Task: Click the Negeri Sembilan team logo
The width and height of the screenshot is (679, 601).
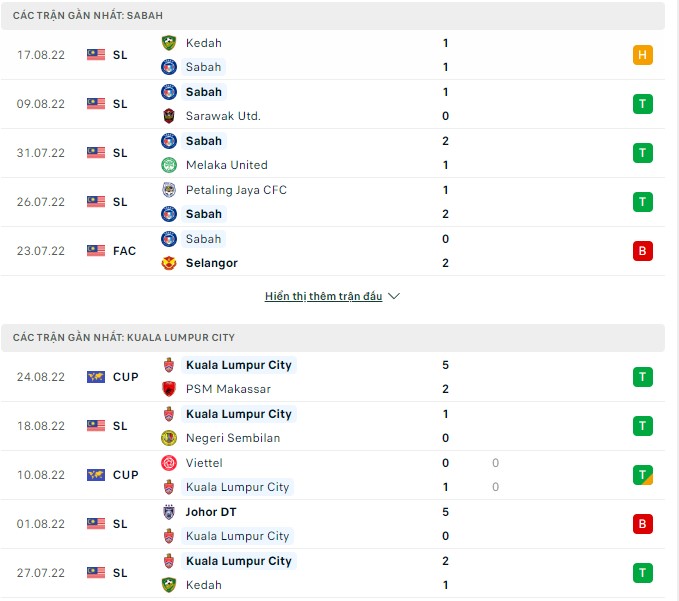Action: point(169,438)
